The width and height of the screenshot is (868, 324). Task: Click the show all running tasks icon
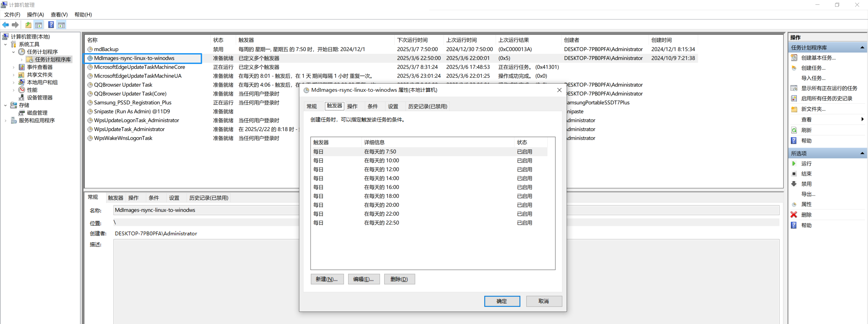click(x=794, y=88)
